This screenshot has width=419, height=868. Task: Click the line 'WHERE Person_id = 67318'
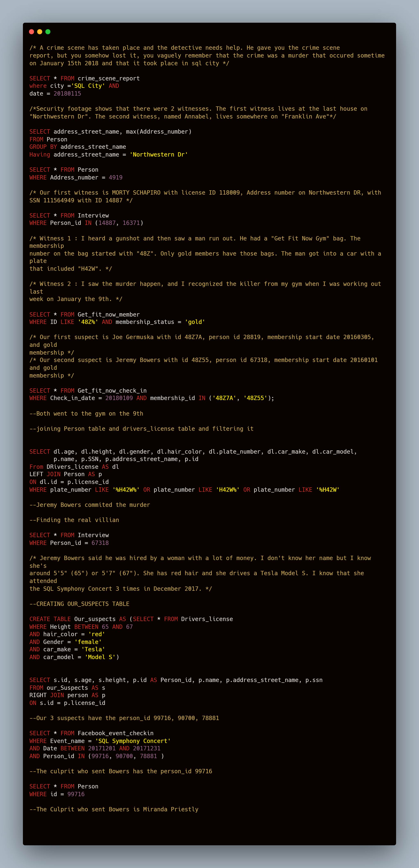click(69, 543)
